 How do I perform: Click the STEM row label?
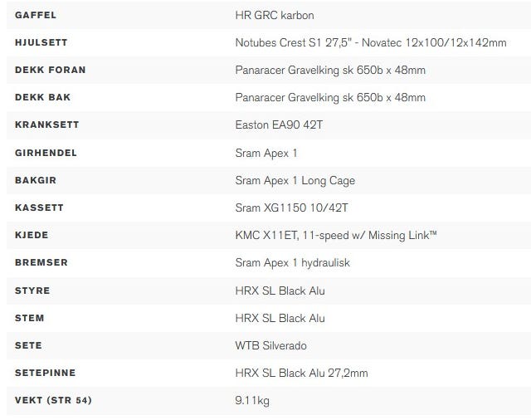tap(30, 319)
